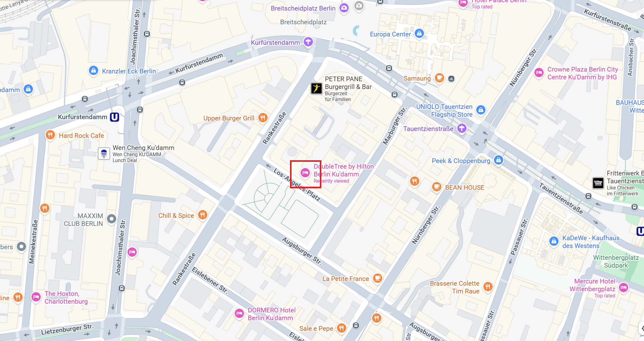Open the Upper Burger Grill restaurant marker
The width and height of the screenshot is (644, 341).
pyautogui.click(x=263, y=118)
